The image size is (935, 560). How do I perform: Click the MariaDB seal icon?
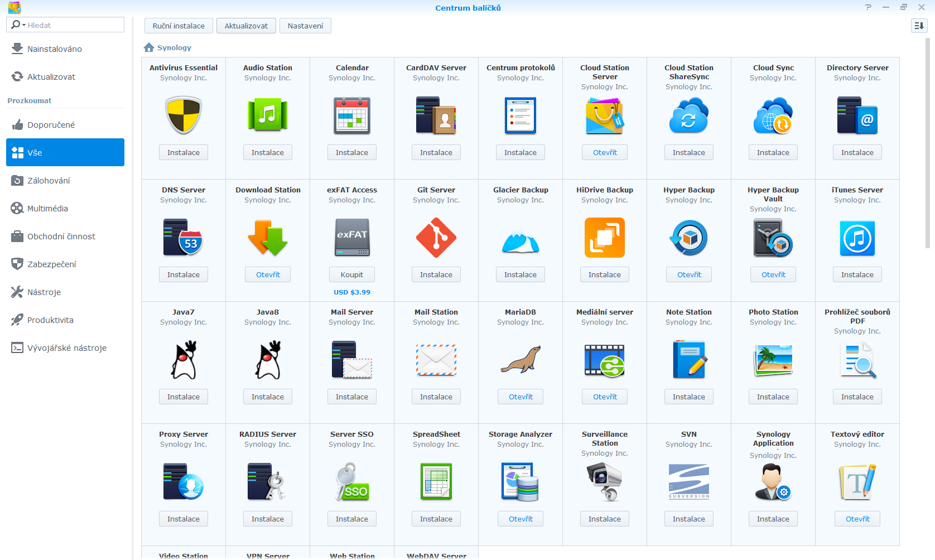(x=520, y=360)
